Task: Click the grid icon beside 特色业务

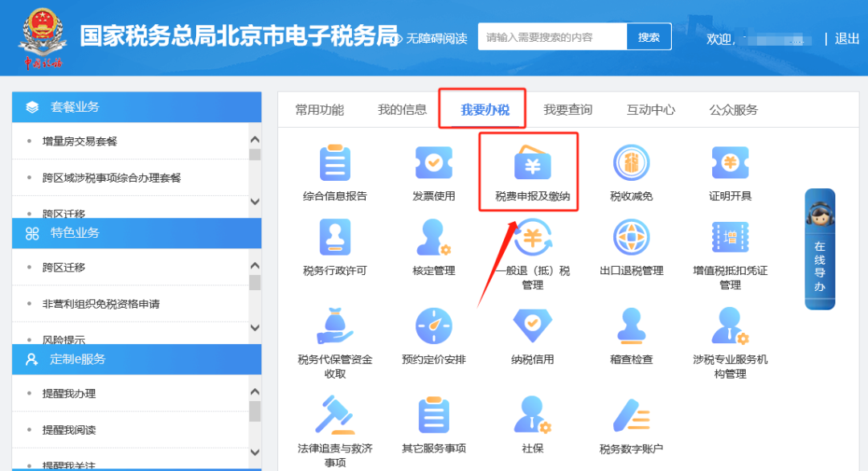Action: [32, 233]
